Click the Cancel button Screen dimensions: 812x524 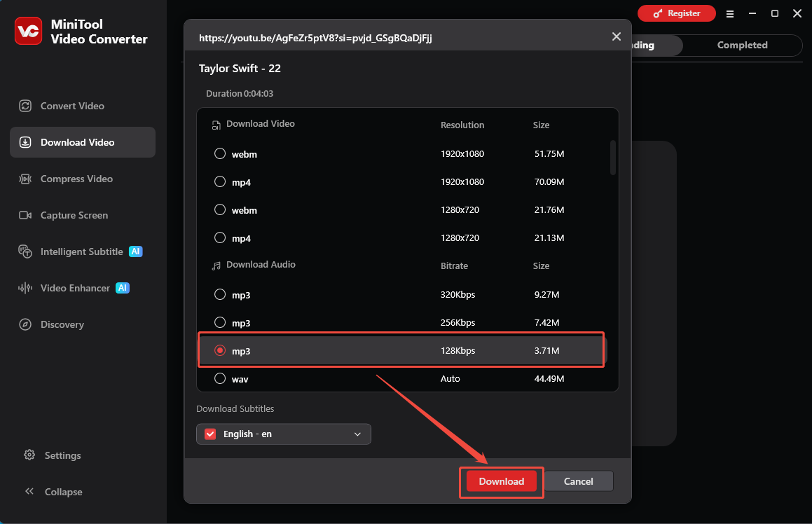click(x=579, y=481)
